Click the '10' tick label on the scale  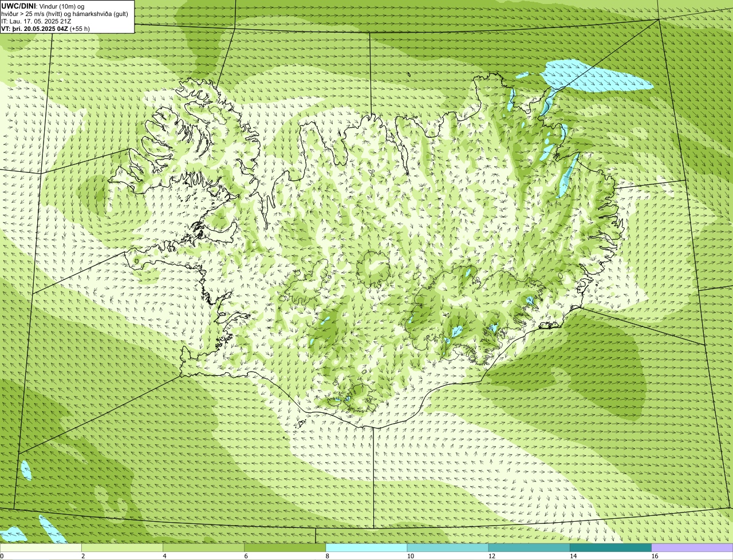[410, 556]
